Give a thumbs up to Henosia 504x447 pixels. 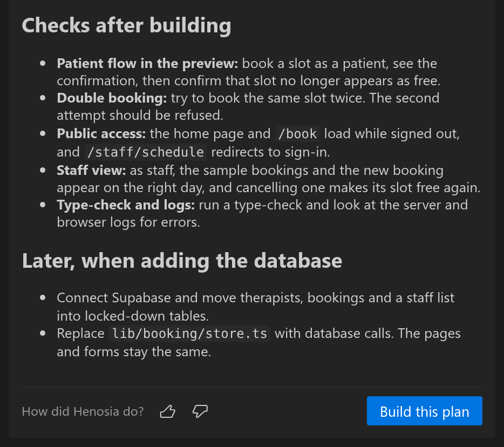[x=167, y=411]
